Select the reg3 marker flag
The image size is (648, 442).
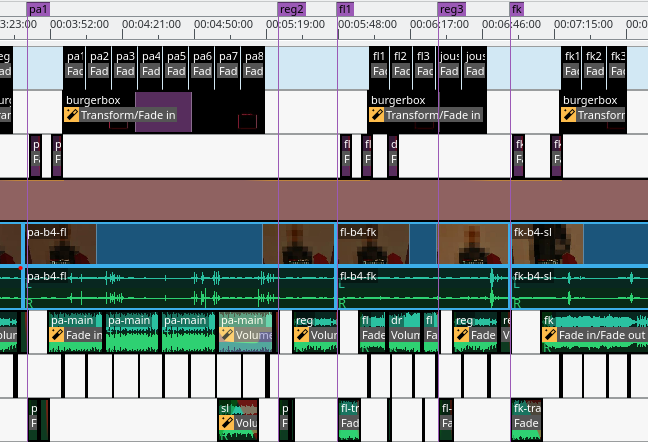point(451,9)
